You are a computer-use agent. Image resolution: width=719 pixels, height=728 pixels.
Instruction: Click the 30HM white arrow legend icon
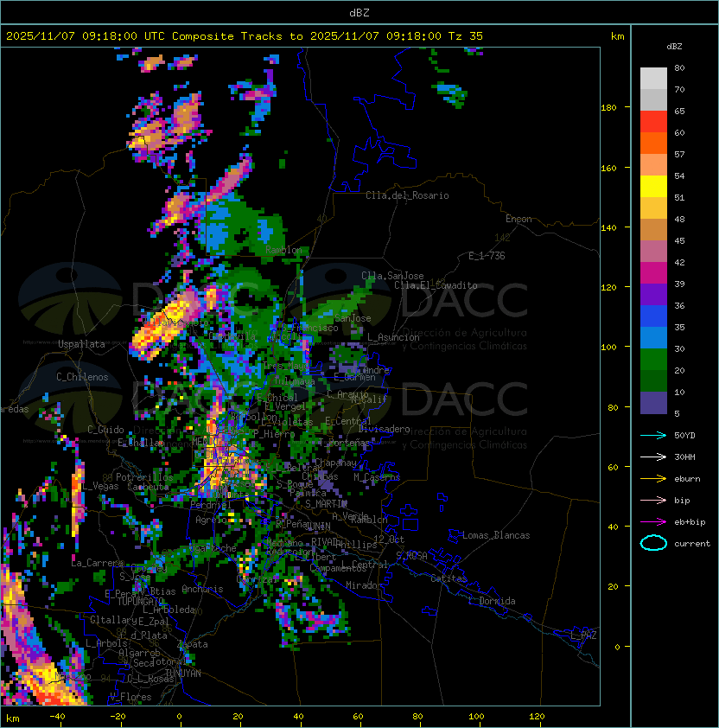coord(653,457)
